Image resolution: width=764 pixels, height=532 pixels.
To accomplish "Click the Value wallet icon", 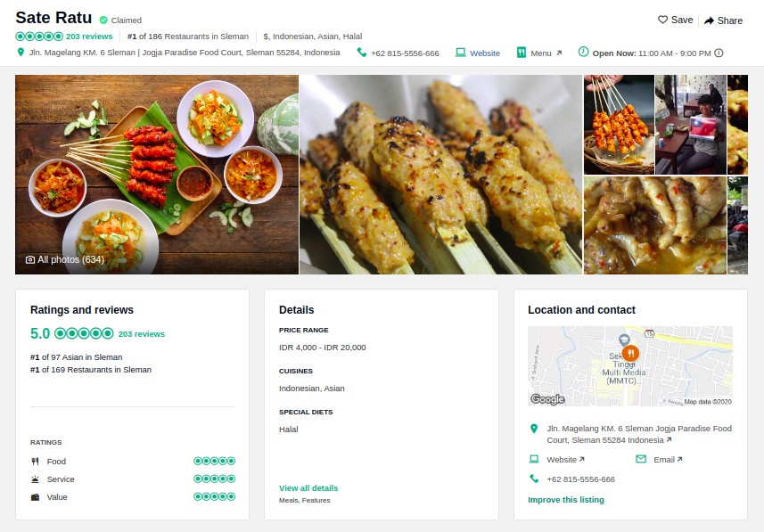I will 35,497.
